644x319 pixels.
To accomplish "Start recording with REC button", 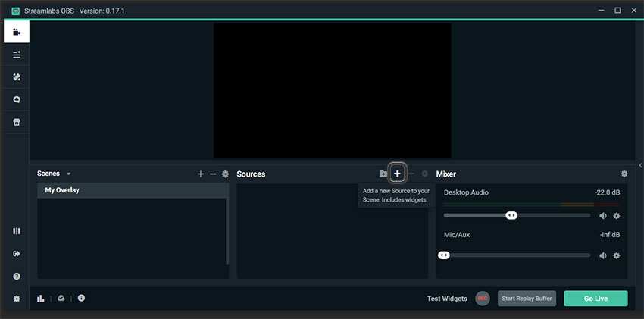I will tap(483, 299).
